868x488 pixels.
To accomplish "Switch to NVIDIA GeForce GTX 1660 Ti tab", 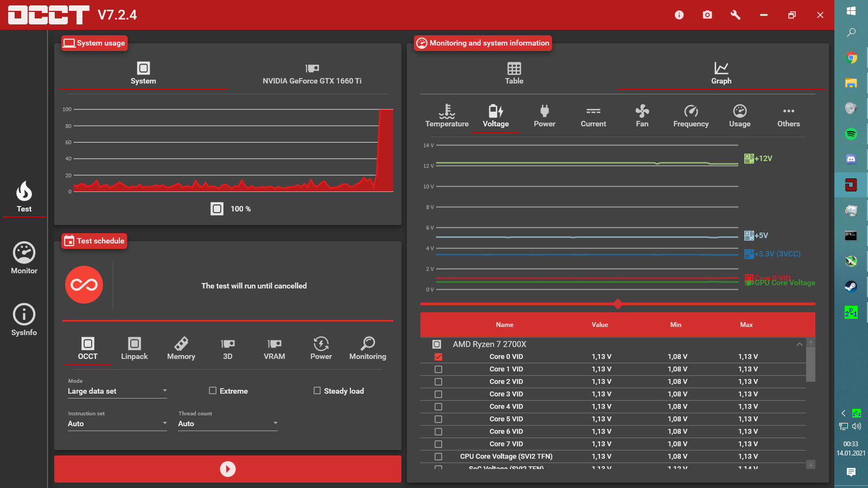I will pos(312,73).
